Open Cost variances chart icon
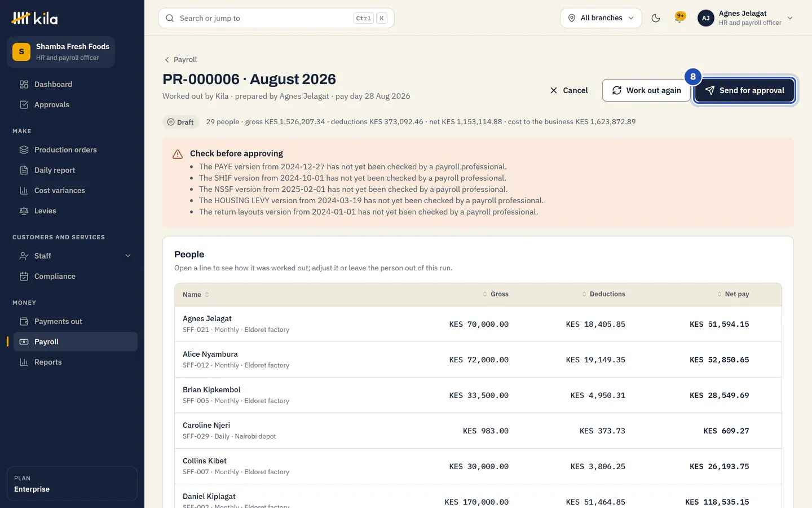This screenshot has width=812, height=508. [24, 190]
